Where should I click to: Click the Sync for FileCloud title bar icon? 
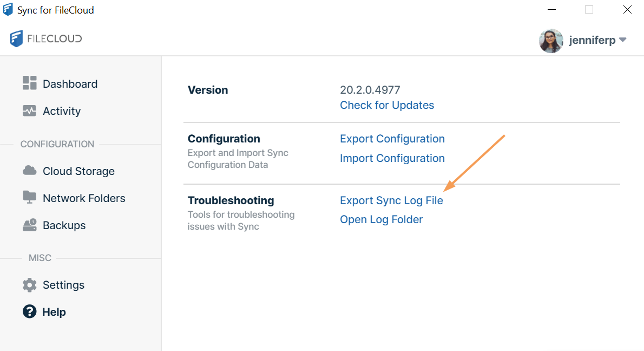(x=9, y=9)
